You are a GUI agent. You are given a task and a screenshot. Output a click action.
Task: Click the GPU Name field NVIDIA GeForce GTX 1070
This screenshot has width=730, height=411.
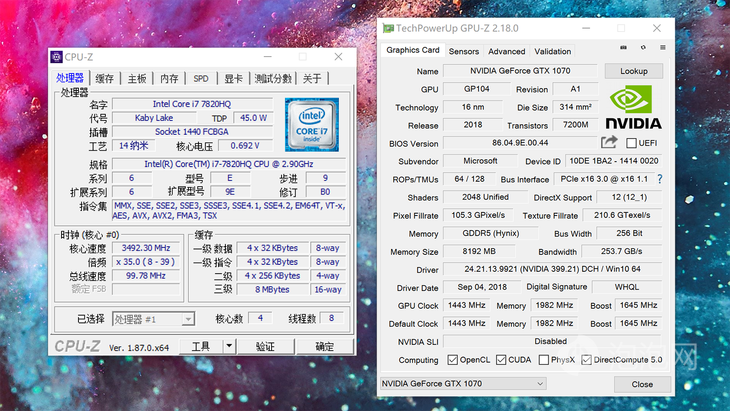520,71
